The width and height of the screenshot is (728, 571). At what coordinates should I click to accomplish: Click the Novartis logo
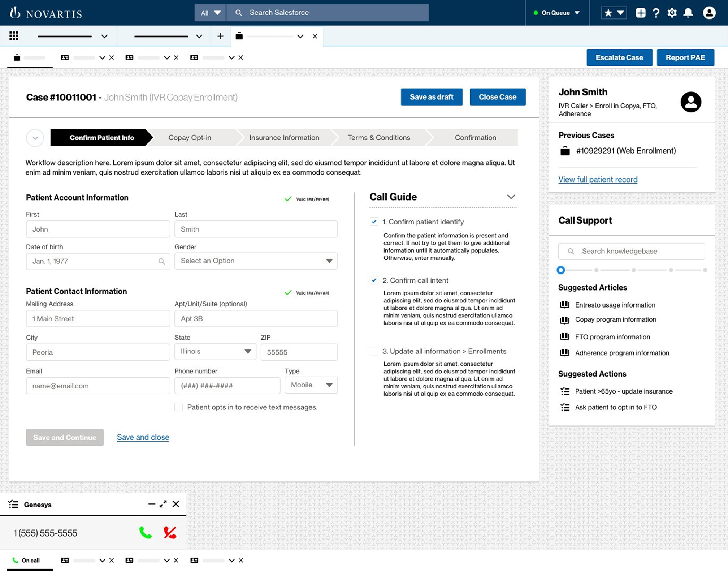[x=46, y=13]
